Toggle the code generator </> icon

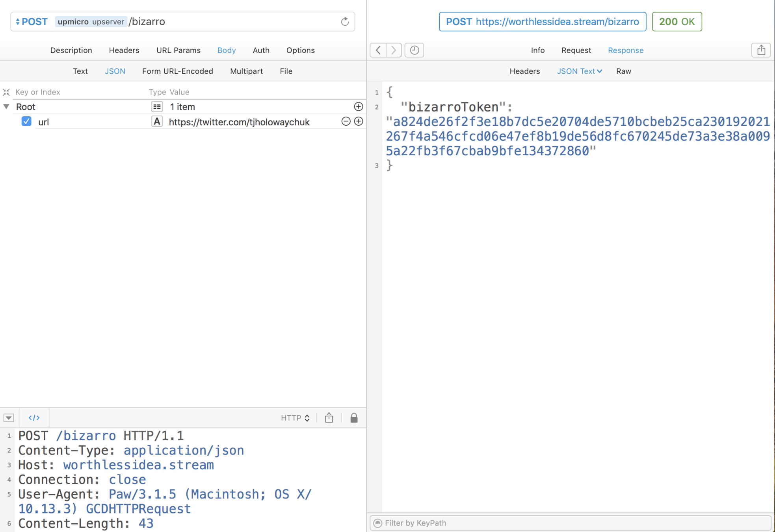pyautogui.click(x=34, y=418)
